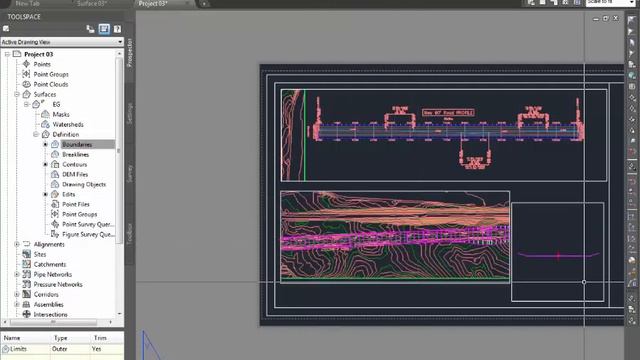640x360 pixels.
Task: Switch to the Surface 03* drawing tab
Action: pos(91,3)
